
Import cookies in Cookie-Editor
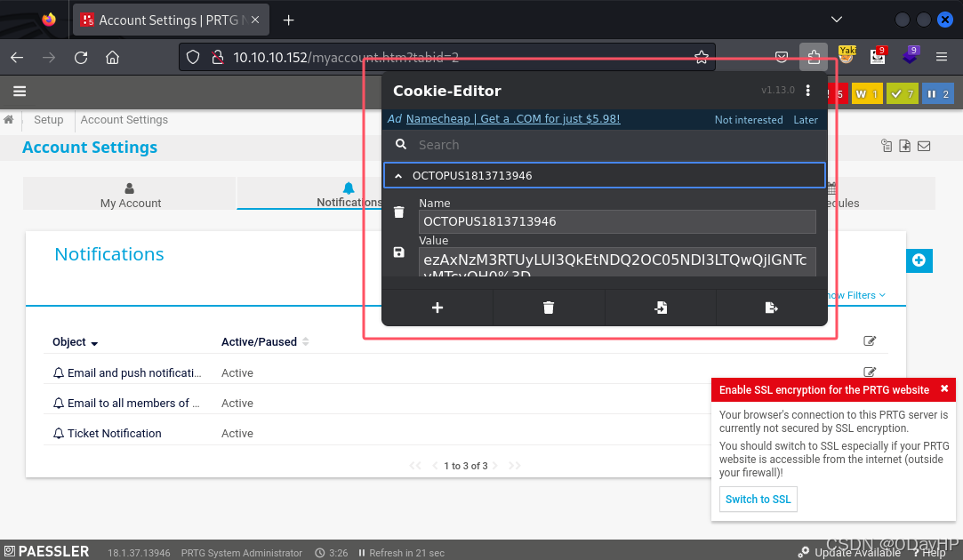pos(660,308)
